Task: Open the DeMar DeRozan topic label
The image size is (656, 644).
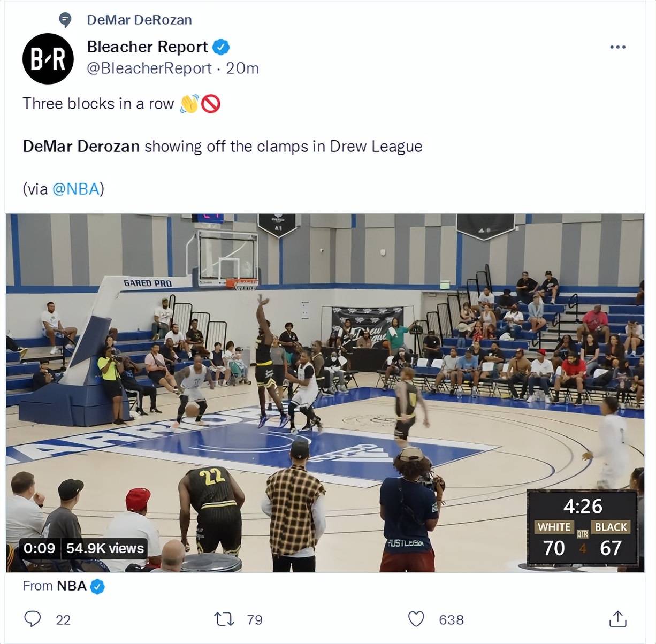Action: (139, 20)
